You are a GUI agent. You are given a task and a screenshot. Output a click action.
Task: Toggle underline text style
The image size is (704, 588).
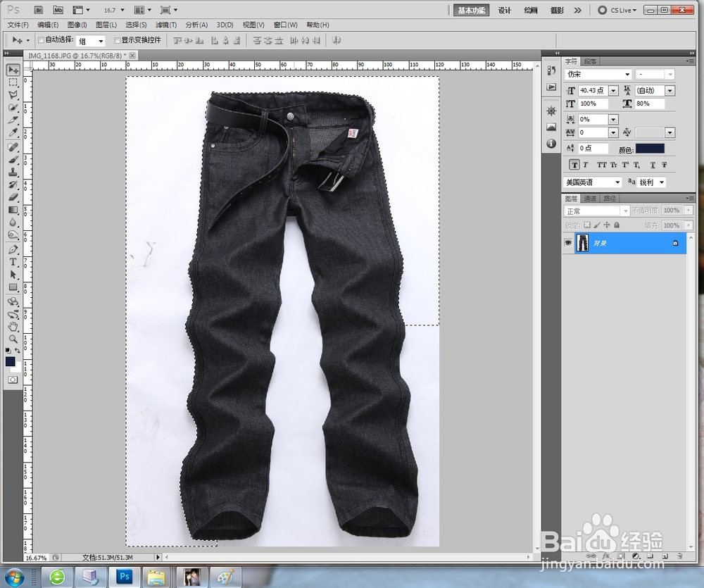click(x=653, y=165)
